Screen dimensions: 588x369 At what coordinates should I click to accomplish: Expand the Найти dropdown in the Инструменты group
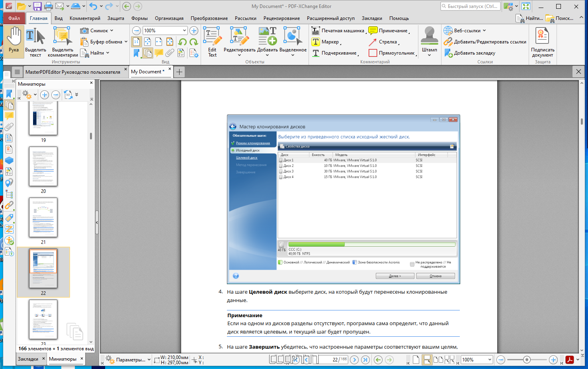point(107,53)
